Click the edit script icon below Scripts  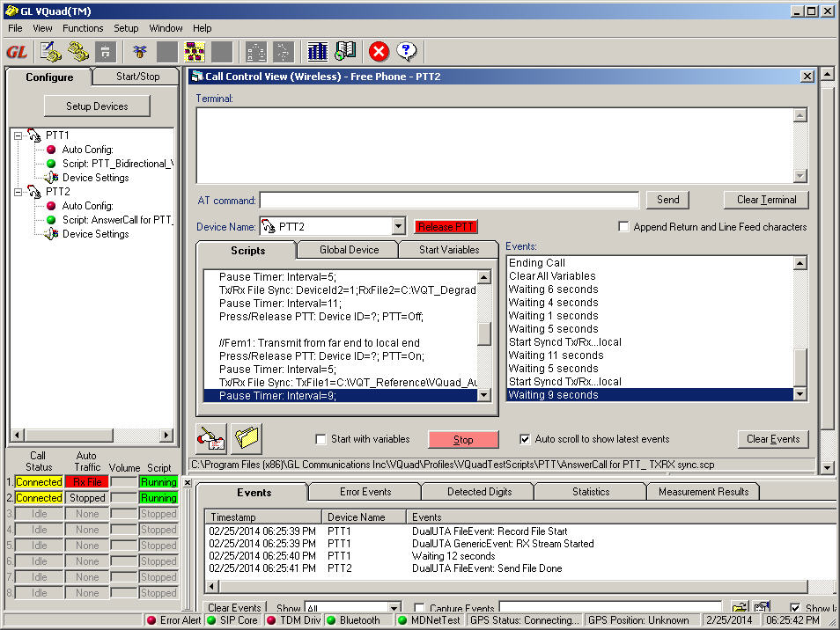[211, 439]
